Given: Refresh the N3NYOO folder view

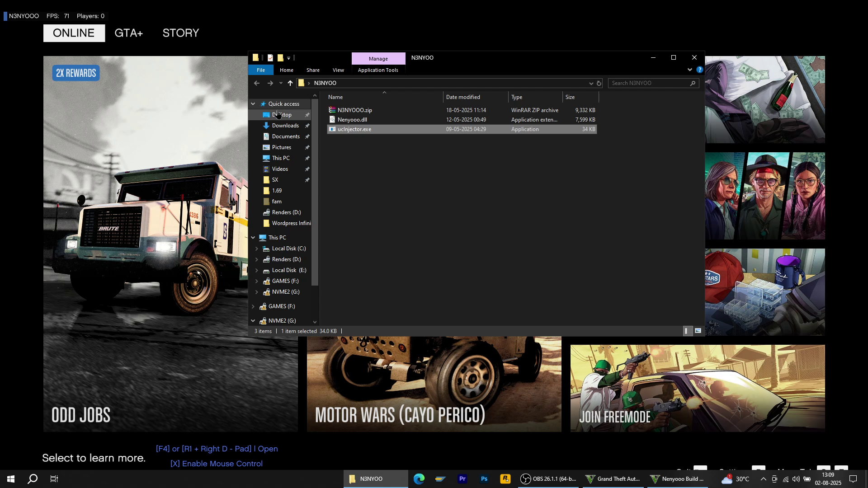Looking at the screenshot, I should 599,83.
